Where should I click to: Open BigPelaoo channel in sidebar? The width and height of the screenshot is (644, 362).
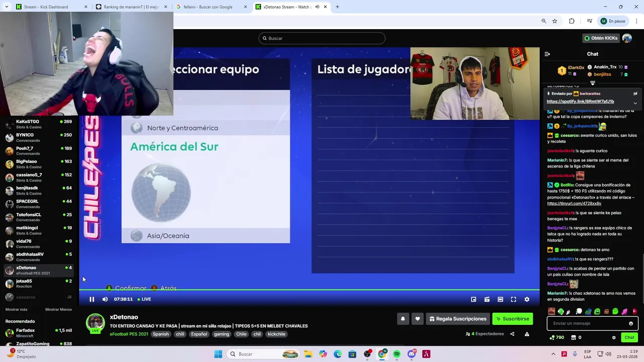pyautogui.click(x=39, y=164)
